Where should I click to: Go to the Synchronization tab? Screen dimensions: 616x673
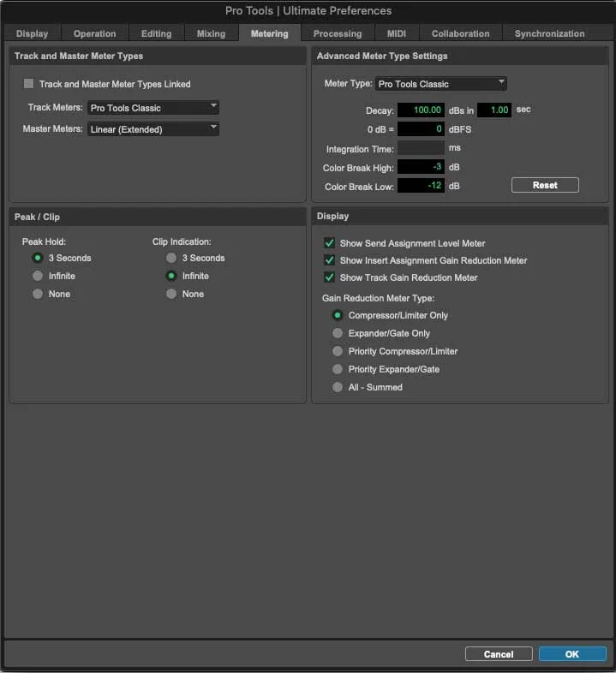[549, 33]
